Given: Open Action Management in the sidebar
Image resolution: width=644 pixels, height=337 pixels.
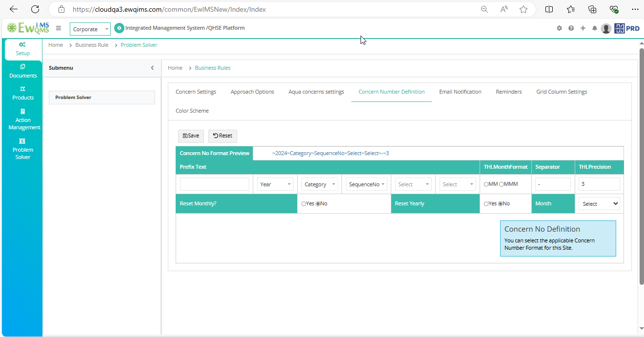Looking at the screenshot, I should [x=23, y=119].
